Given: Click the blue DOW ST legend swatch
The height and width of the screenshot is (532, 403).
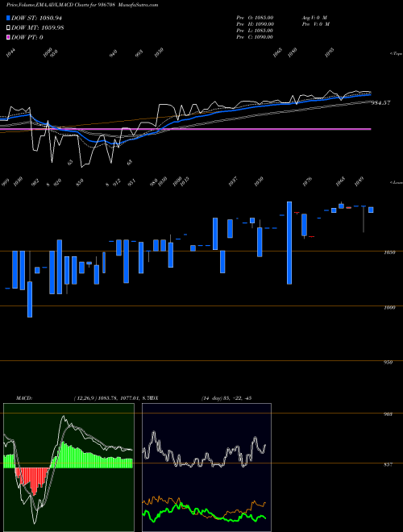Looking at the screenshot, I should tap(8, 18).
